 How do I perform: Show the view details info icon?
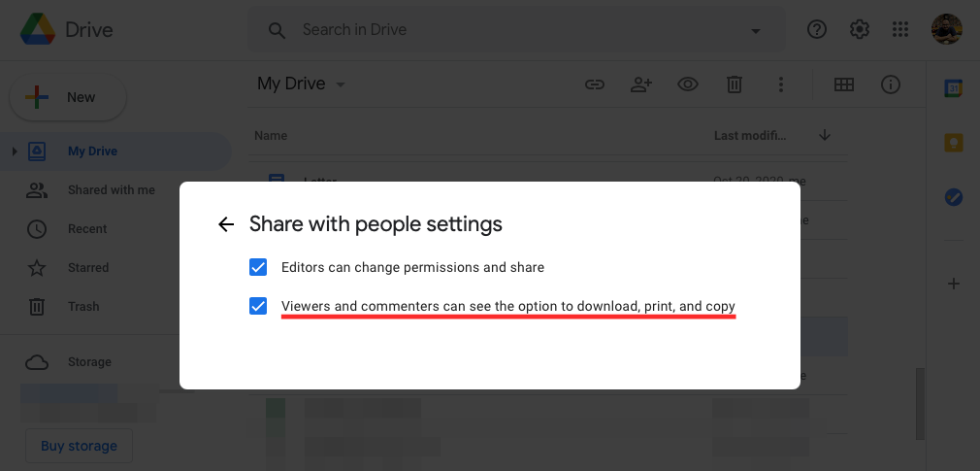[891, 84]
